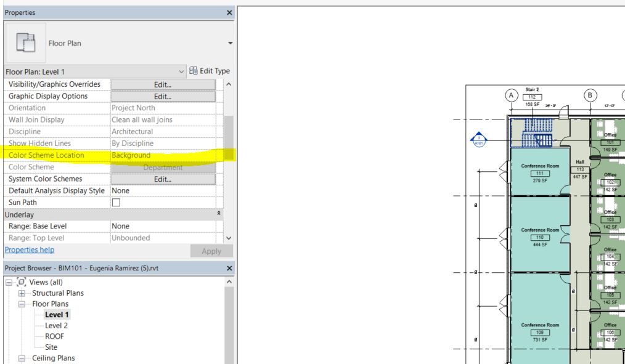Edit the Graphic Display Options
Image resolution: width=625 pixels, height=364 pixels.
click(x=161, y=95)
